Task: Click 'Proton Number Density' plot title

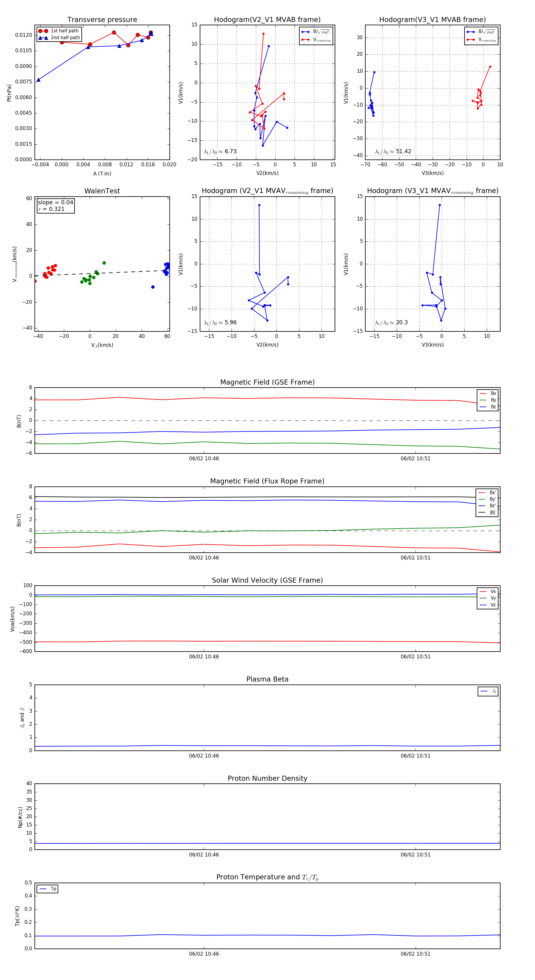Action: pos(267,778)
